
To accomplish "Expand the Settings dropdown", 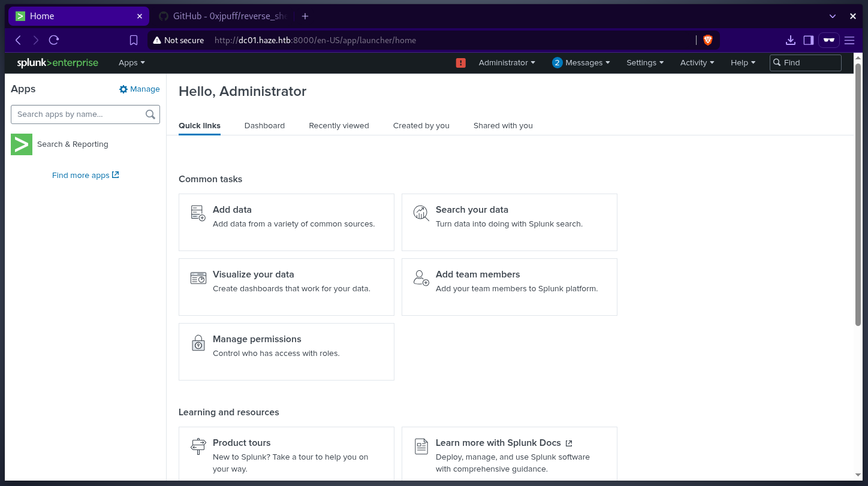I will point(644,63).
